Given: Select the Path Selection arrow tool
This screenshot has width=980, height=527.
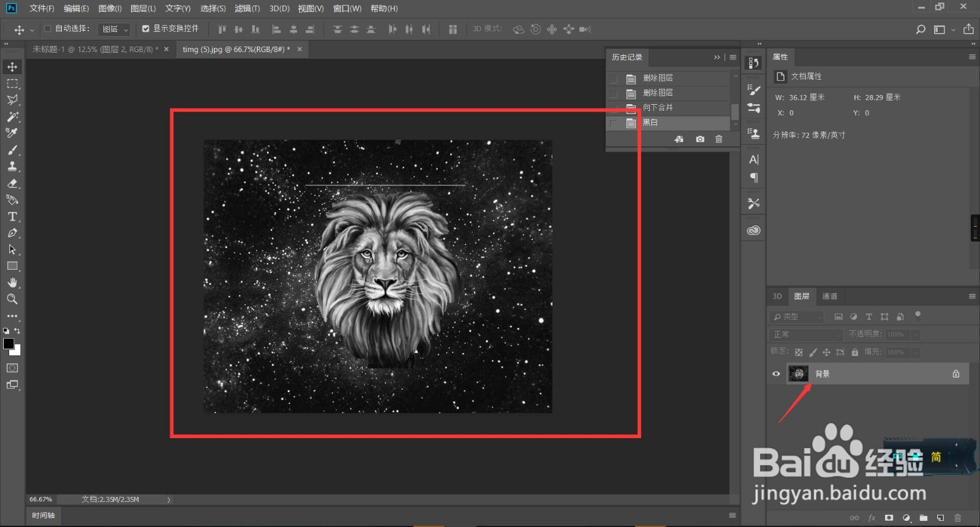Looking at the screenshot, I should tap(12, 249).
